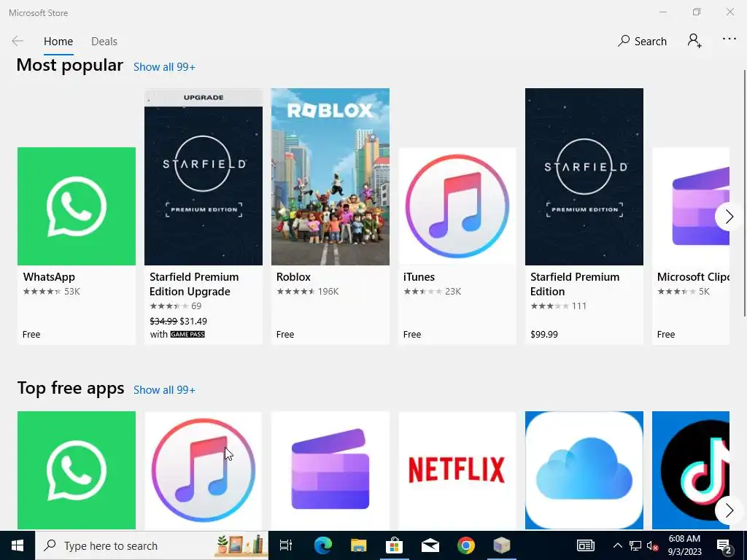747x560 pixels.
Task: Click the iTunes title text
Action: [x=419, y=277]
